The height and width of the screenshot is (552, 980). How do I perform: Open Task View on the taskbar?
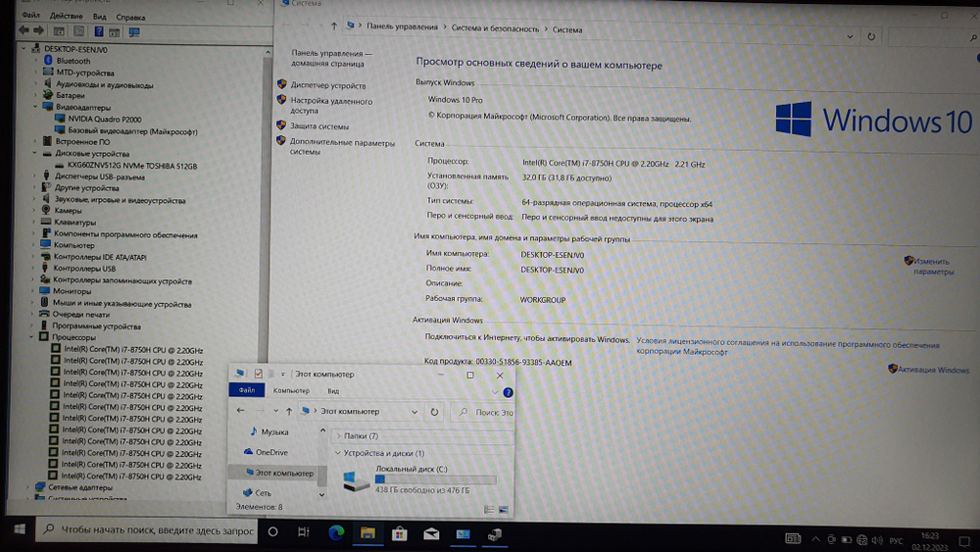tap(304, 532)
